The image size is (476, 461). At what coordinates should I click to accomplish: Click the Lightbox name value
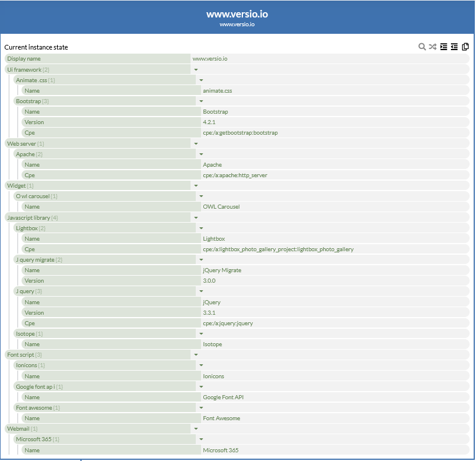pos(214,239)
